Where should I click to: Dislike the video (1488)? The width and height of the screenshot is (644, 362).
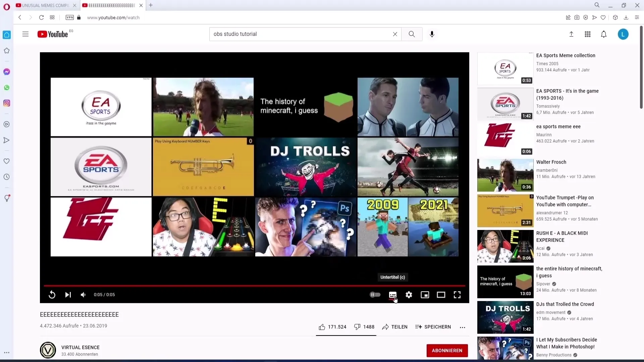364,327
